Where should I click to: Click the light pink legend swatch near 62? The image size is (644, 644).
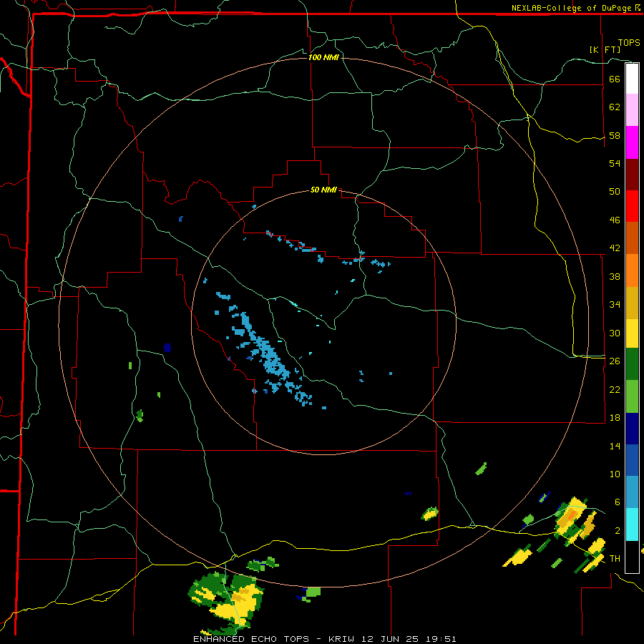(x=632, y=110)
